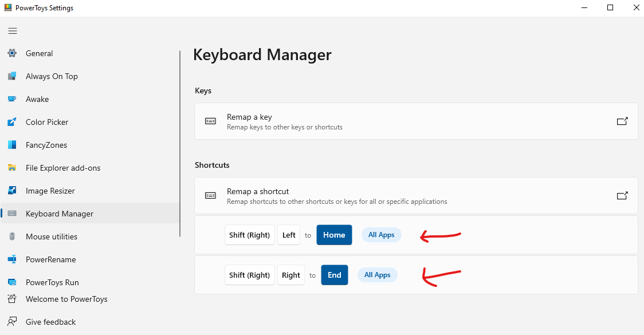The height and width of the screenshot is (335, 644).
Task: Select Image Resizer in the sidebar
Action: pyautogui.click(x=90, y=191)
